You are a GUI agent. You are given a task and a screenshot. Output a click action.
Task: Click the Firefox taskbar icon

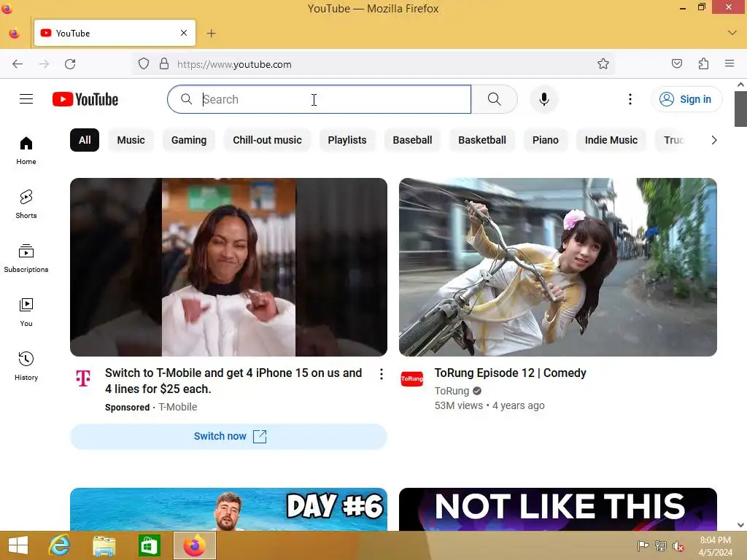pyautogui.click(x=194, y=545)
